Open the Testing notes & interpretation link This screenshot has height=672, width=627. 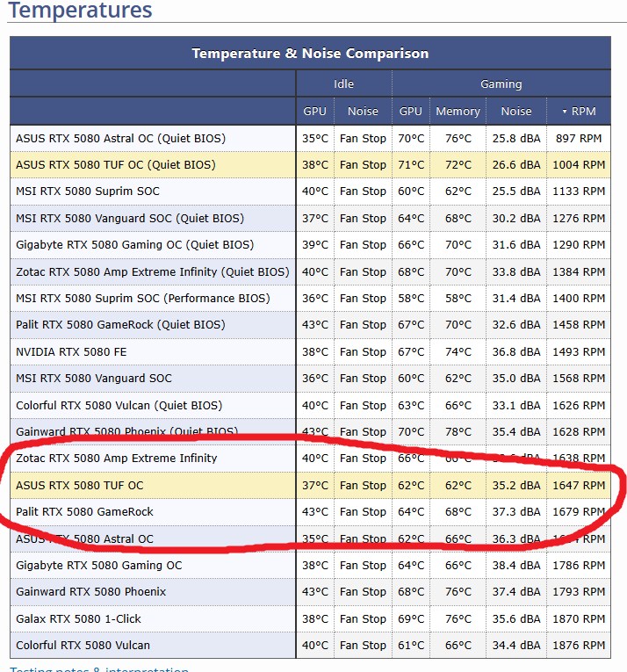coord(99,669)
